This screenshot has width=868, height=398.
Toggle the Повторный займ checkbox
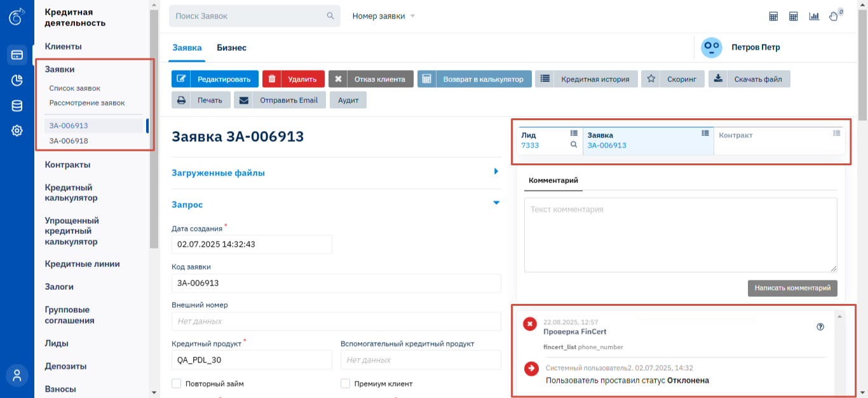coord(177,383)
